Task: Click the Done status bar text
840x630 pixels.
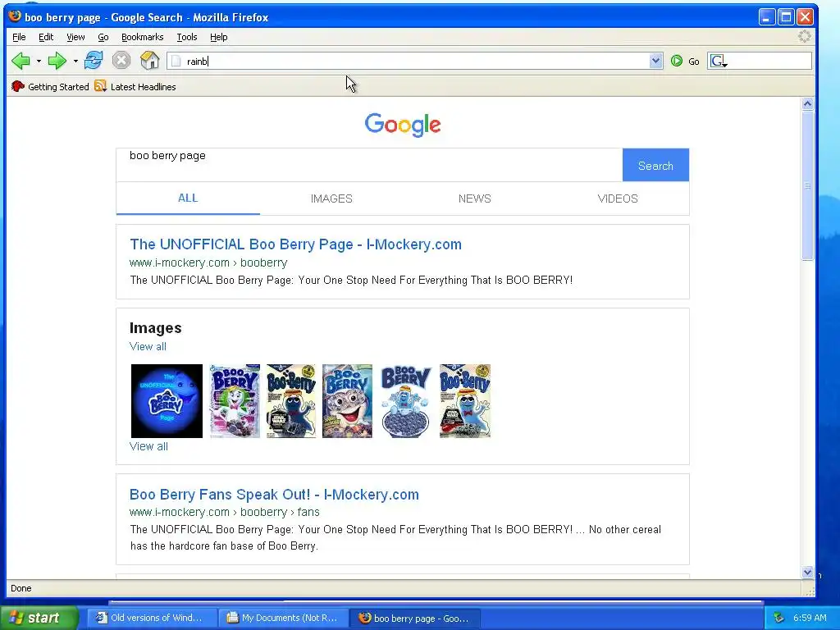Action: click(21, 588)
